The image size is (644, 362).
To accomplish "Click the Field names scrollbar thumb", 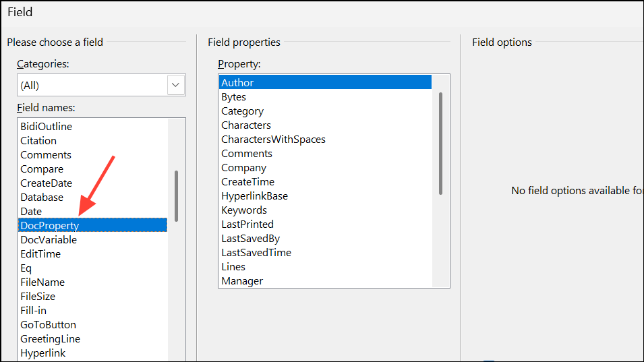I will (x=177, y=195).
